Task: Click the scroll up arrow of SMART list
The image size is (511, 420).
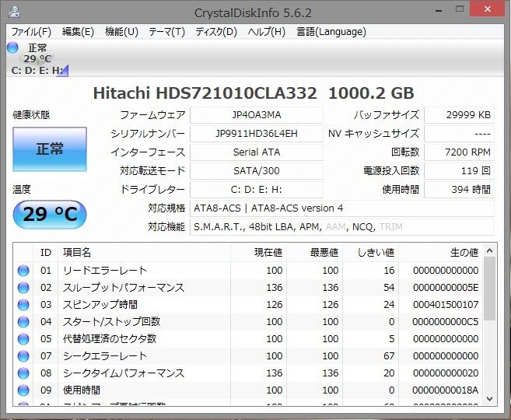Action: (489, 250)
